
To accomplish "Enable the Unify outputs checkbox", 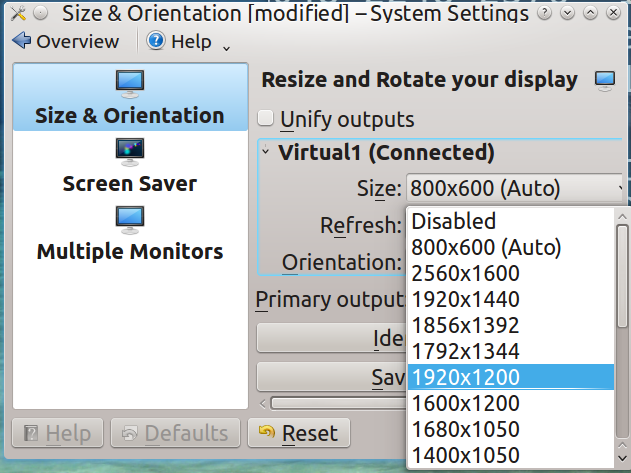I will 266,119.
